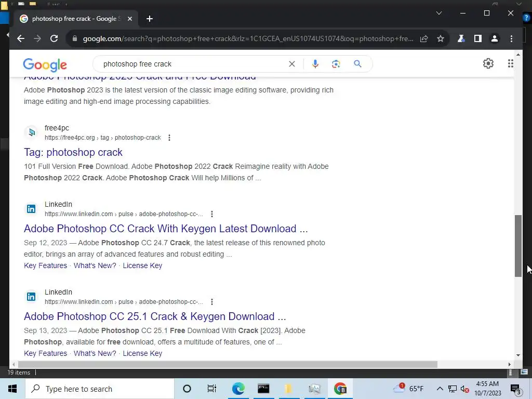
Task: Open What's New? under the CC 25.1 result
Action: (x=95, y=353)
